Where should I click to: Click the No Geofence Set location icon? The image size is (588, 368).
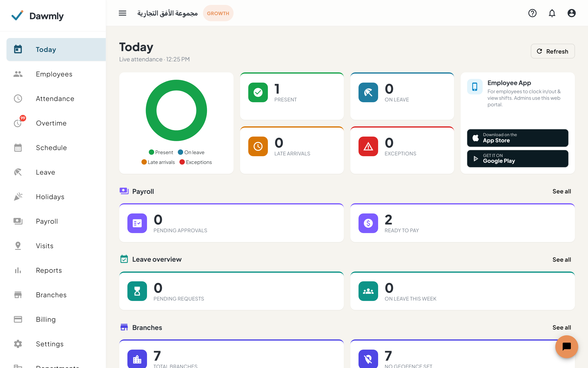368,359
